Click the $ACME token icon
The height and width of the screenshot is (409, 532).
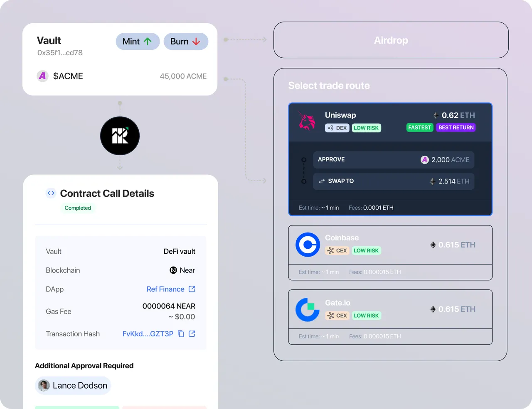pos(42,76)
